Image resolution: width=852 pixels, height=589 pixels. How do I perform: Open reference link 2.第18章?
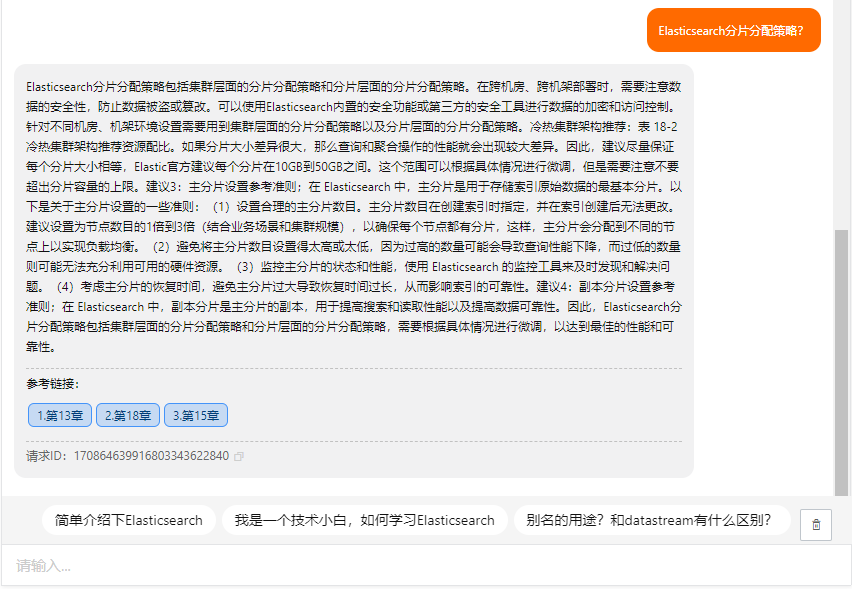[x=128, y=415]
